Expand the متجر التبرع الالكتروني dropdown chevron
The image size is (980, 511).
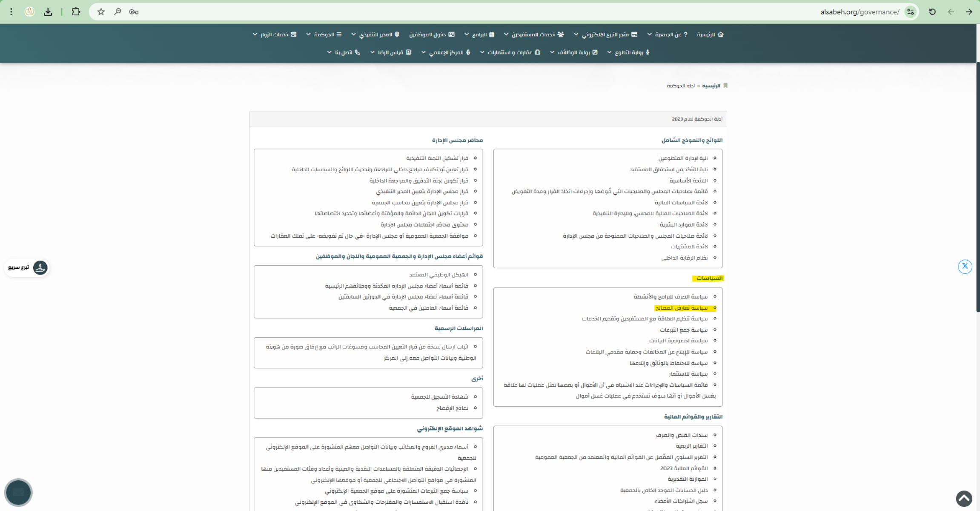[576, 34]
